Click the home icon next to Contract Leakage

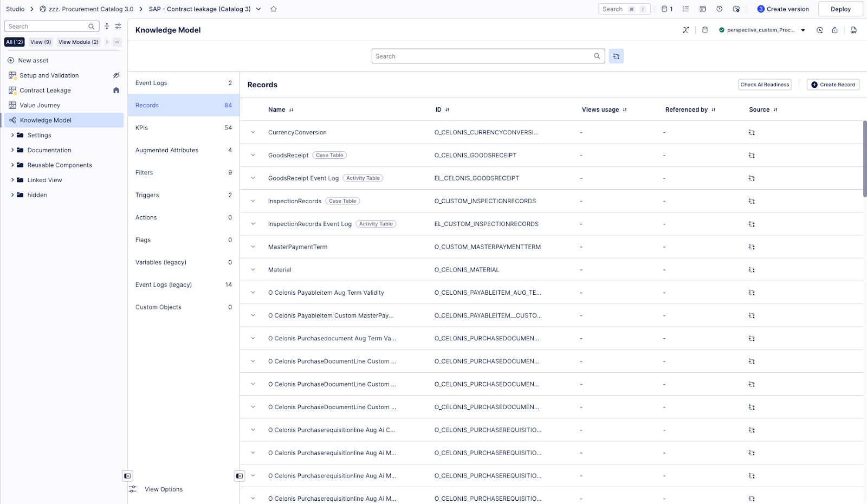point(116,91)
